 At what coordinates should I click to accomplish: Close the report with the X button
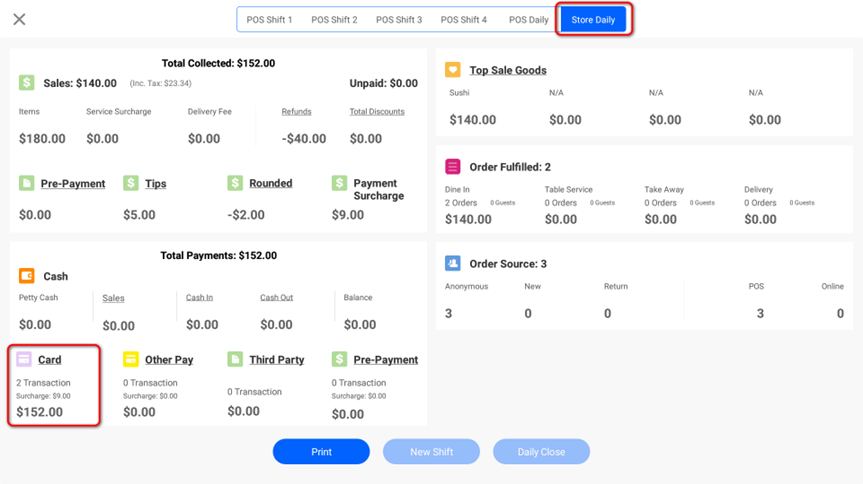click(x=19, y=19)
